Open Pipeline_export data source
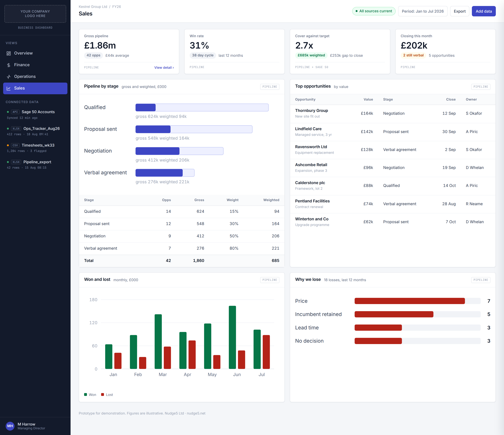 35,165
